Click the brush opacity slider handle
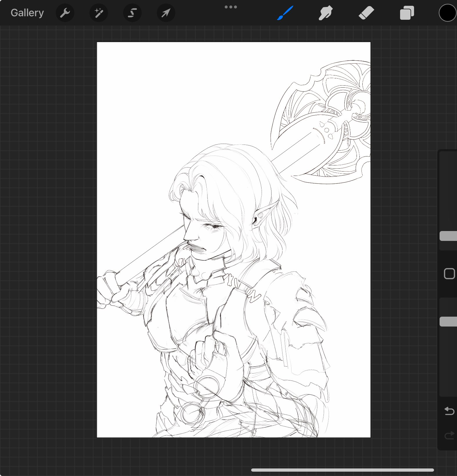Screen dimensions: 457x476 coord(449,322)
